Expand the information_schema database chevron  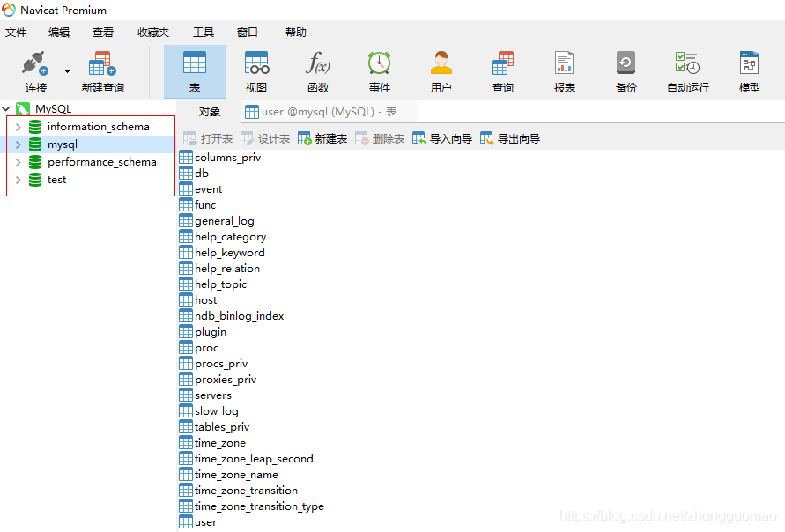coord(18,127)
